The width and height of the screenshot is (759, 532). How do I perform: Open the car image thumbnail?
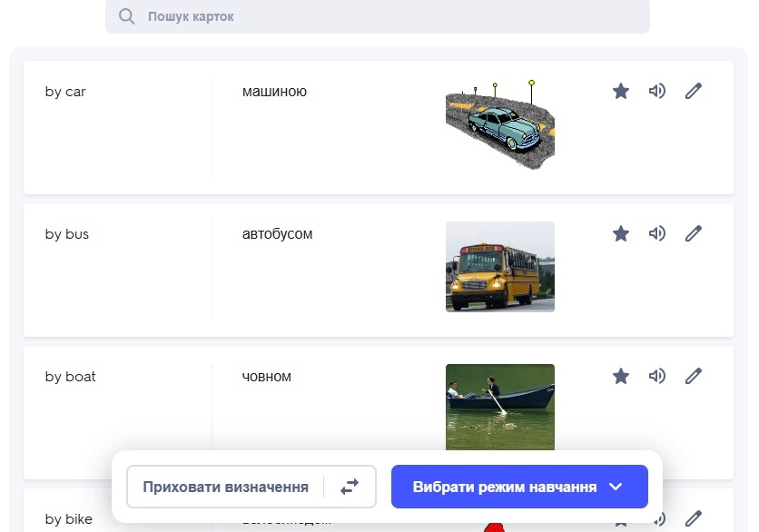tap(499, 123)
